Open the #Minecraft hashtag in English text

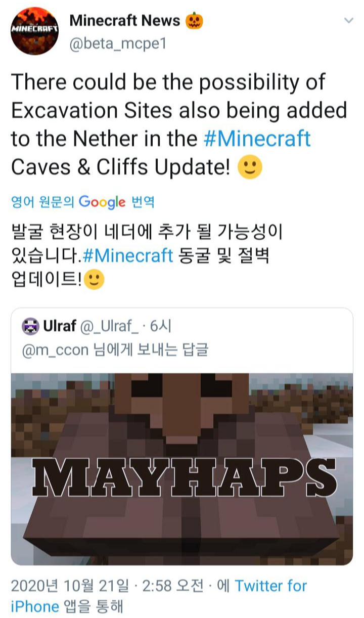pos(257,139)
